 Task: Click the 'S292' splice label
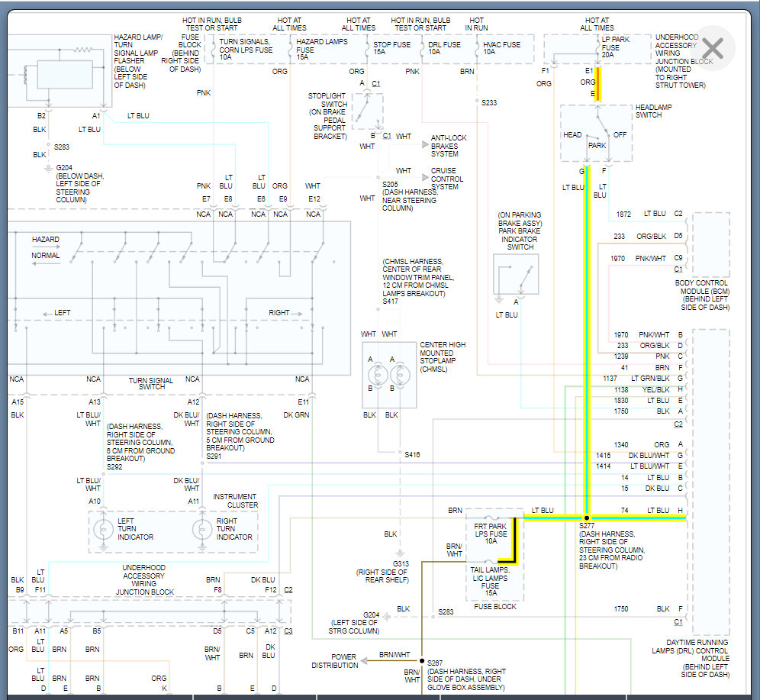tap(114, 467)
